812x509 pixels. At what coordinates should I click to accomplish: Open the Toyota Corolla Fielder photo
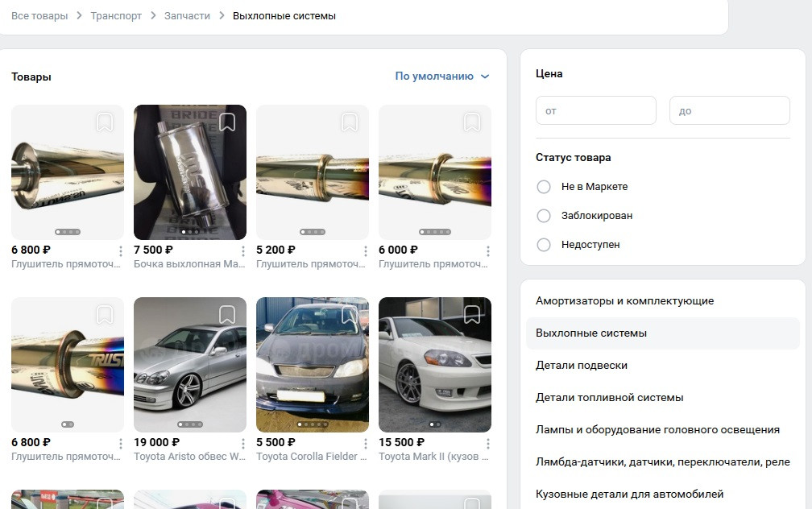[313, 365]
